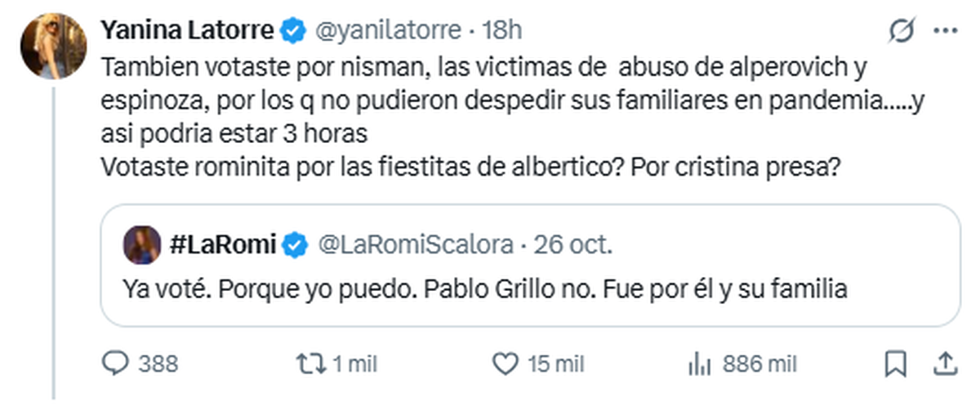Open the @yanilatorre handle link
The height and width of the screenshot is (407, 980).
(385, 31)
